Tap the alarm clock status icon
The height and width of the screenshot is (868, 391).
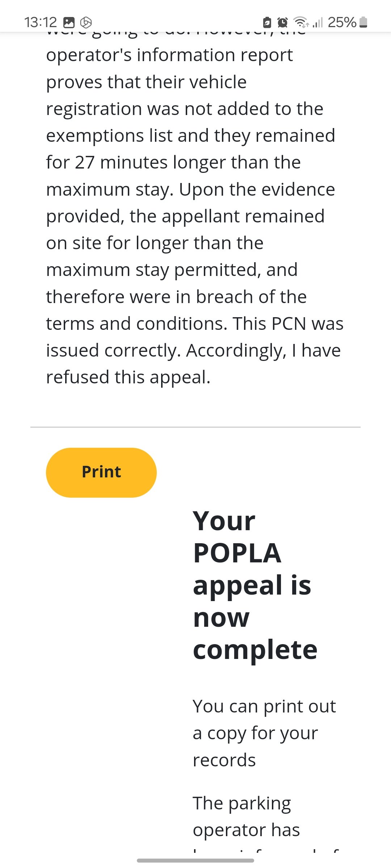[x=282, y=22]
